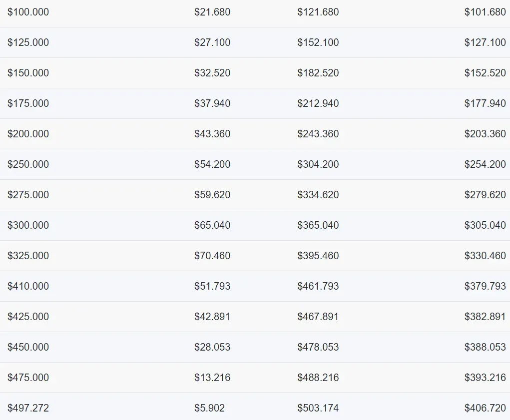Select the $393.216 cell
The width and height of the screenshot is (510, 420).
click(x=485, y=378)
